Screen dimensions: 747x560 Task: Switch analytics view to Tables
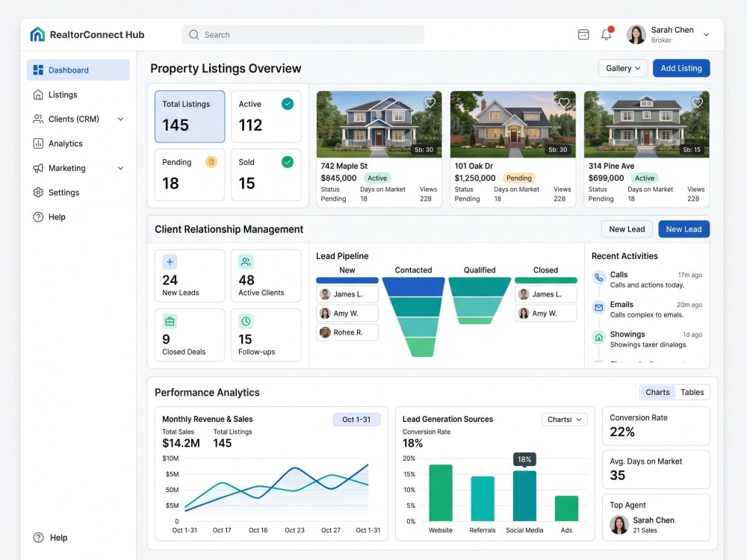click(x=692, y=392)
